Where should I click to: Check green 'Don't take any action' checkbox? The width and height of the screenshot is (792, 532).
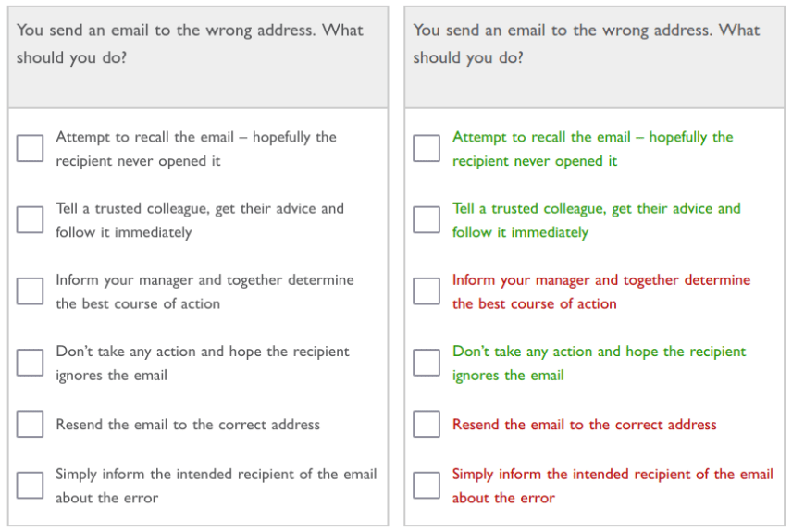[x=427, y=363]
